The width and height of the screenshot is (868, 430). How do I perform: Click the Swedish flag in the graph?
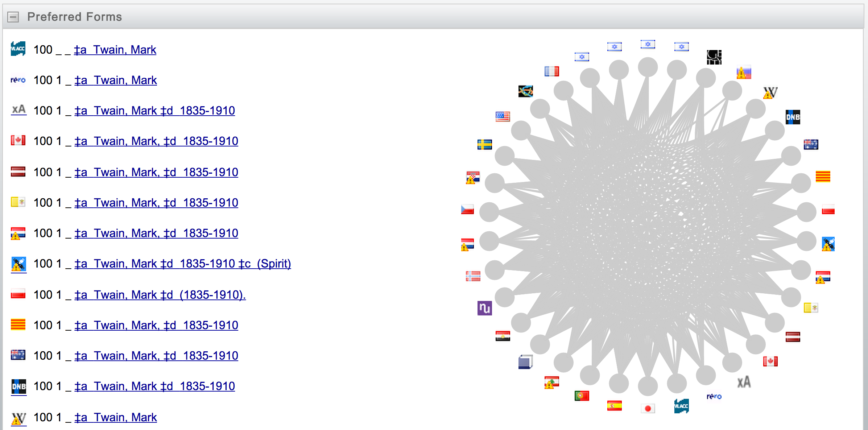pos(484,144)
